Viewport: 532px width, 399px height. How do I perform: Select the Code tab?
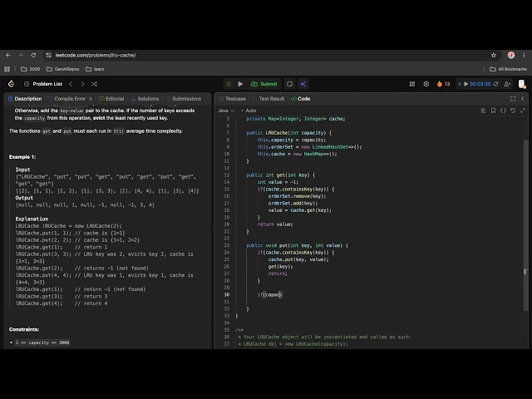(x=301, y=99)
